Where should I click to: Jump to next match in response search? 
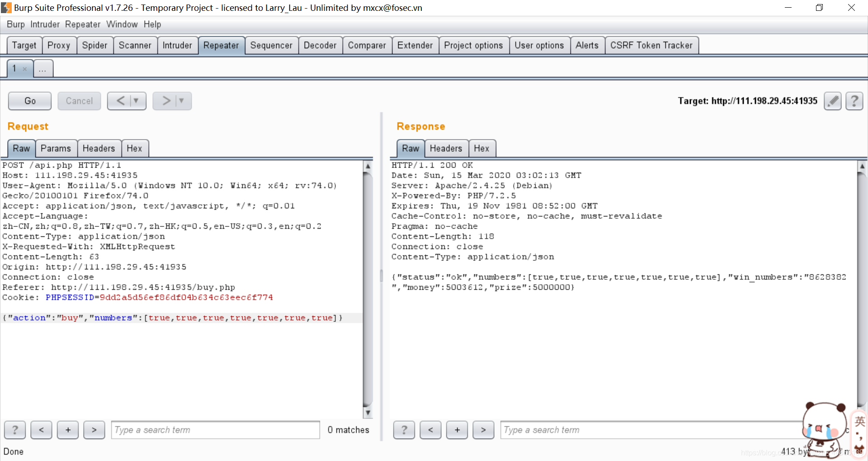pos(483,430)
